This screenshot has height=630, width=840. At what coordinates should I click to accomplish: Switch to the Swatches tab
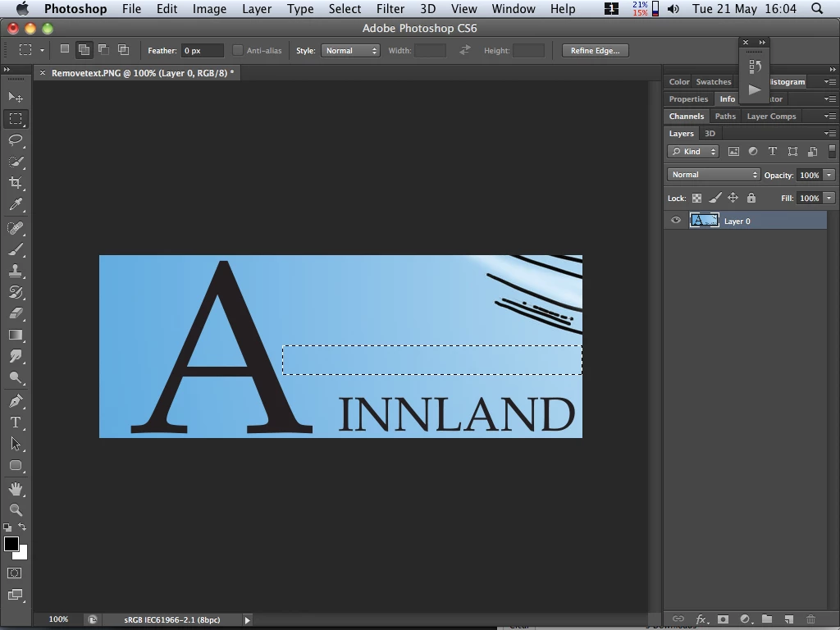coord(713,81)
